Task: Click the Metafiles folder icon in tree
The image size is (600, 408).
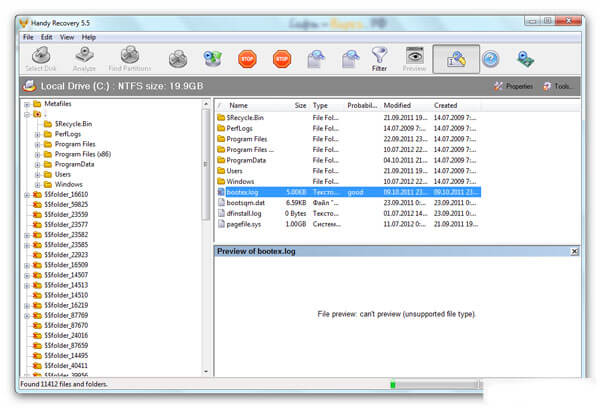Action: [37, 104]
